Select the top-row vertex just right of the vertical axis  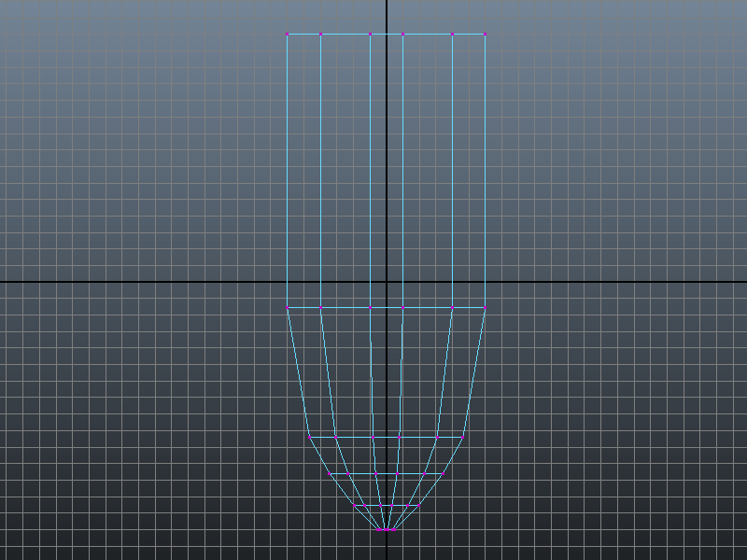[x=402, y=35]
